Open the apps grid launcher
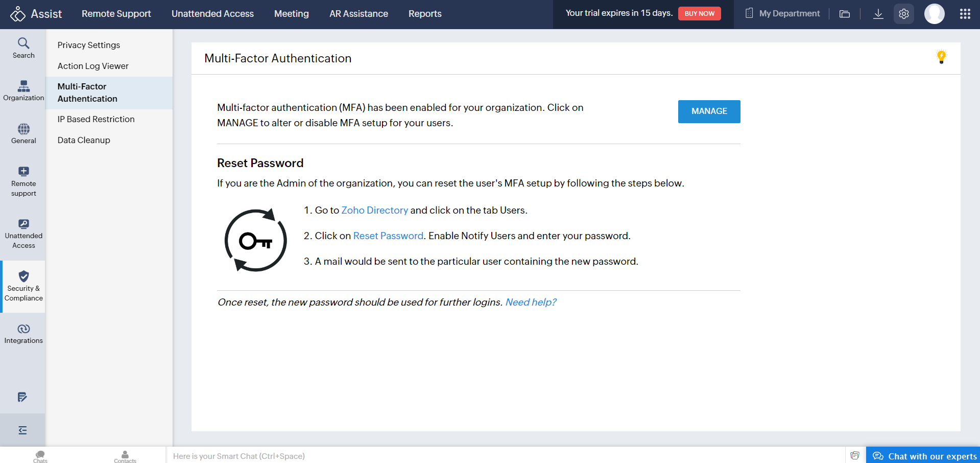The width and height of the screenshot is (980, 463). click(965, 14)
